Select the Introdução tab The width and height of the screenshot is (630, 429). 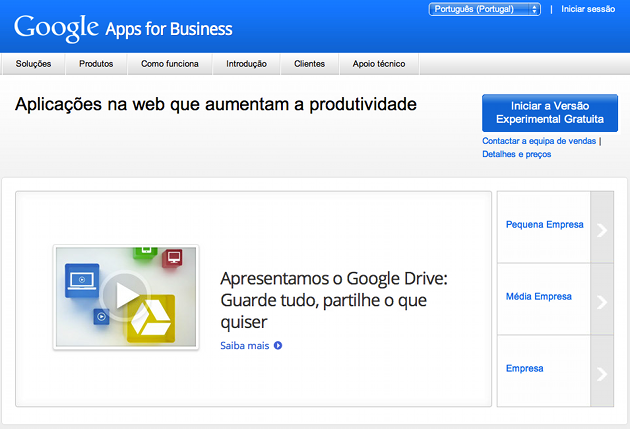tap(246, 64)
